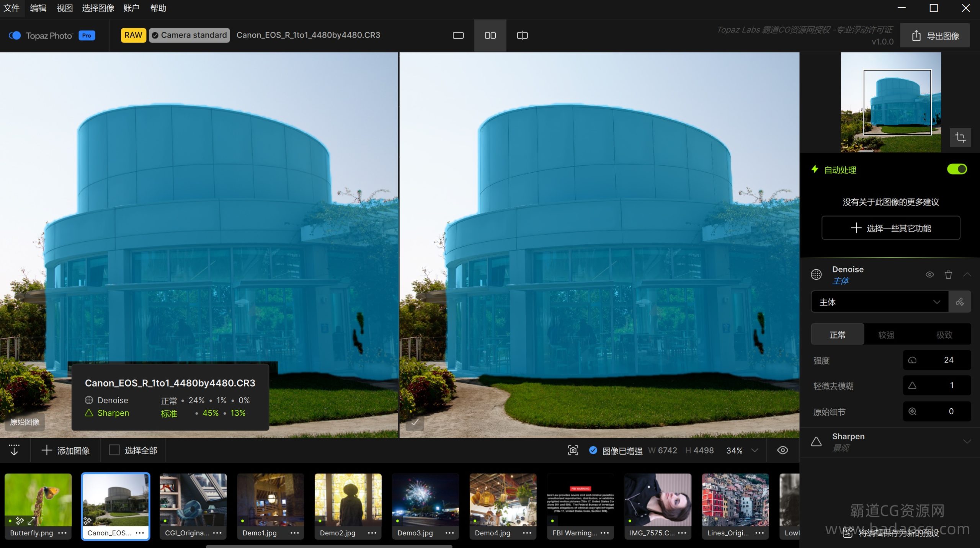Select the 较强 denoise mode tab
This screenshot has height=548, width=980.
886,335
